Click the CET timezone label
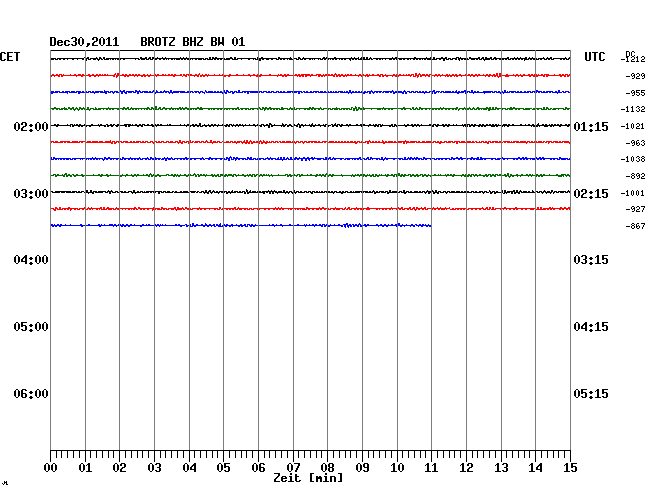 tap(10, 57)
